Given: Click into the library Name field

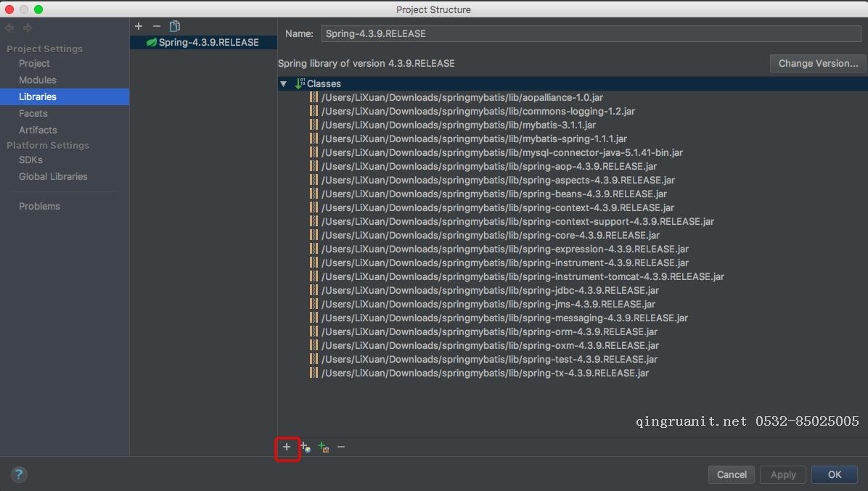Looking at the screenshot, I should tap(591, 33).
